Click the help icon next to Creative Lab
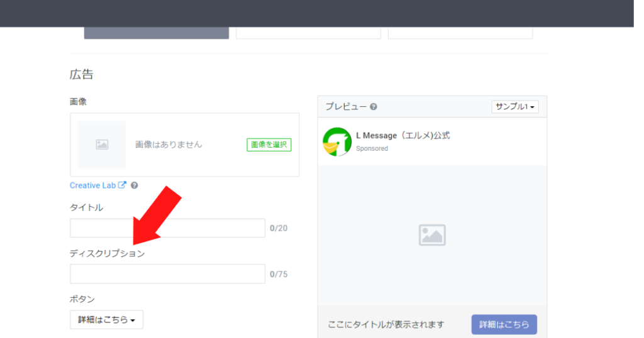 135,185
